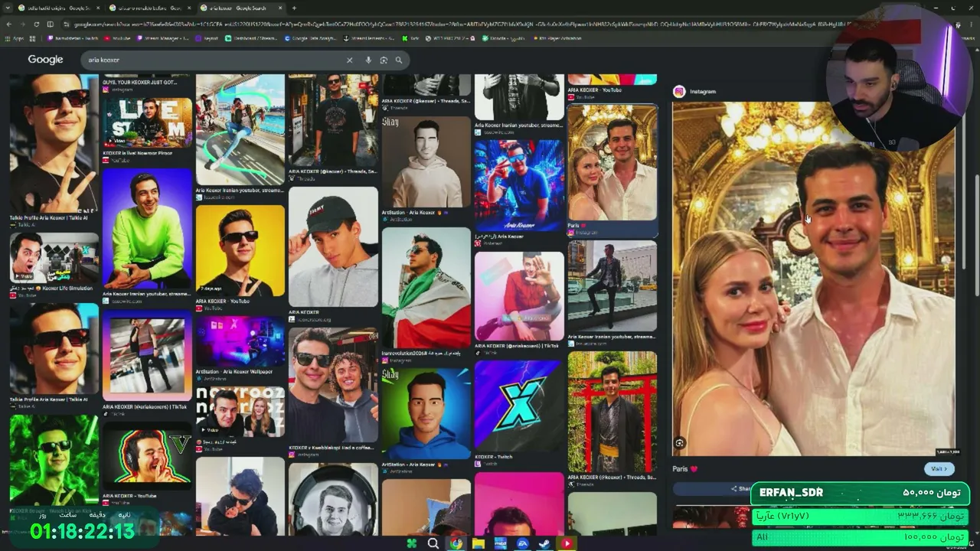Expand the tab search dropdown
The height and width of the screenshot is (551, 980).
[8, 8]
